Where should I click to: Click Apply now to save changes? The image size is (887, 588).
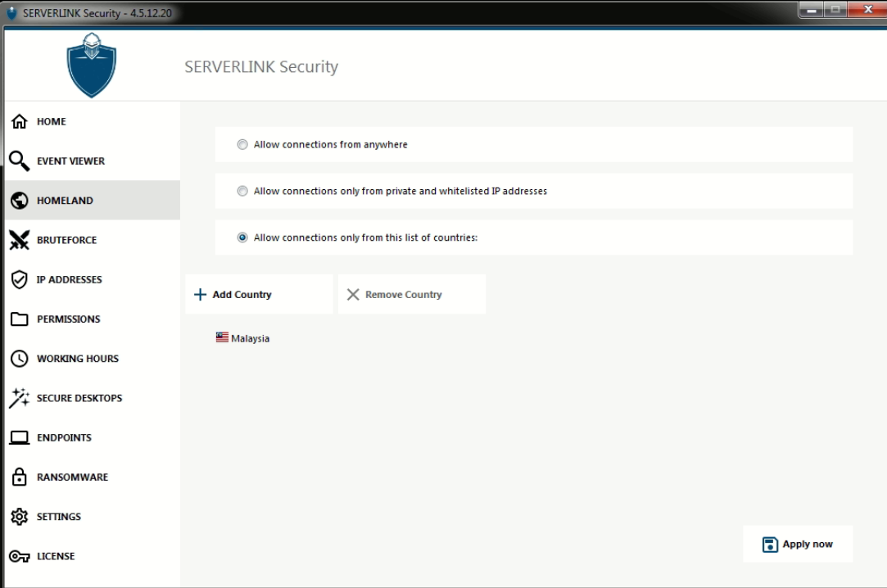798,544
